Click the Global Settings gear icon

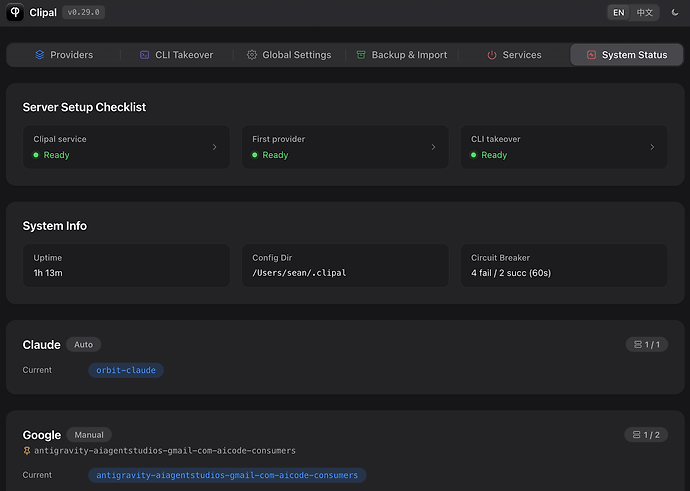point(252,55)
